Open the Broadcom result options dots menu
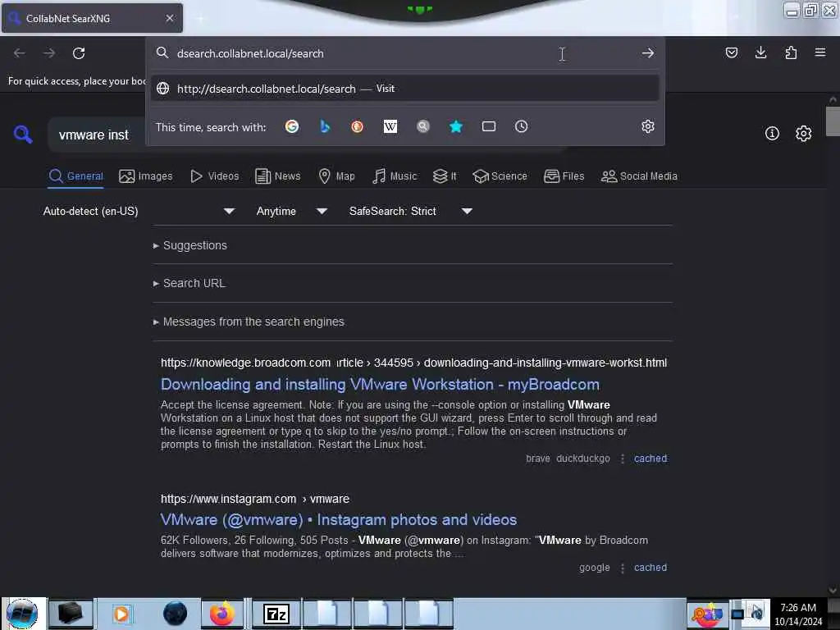The height and width of the screenshot is (630, 840). [x=622, y=459]
